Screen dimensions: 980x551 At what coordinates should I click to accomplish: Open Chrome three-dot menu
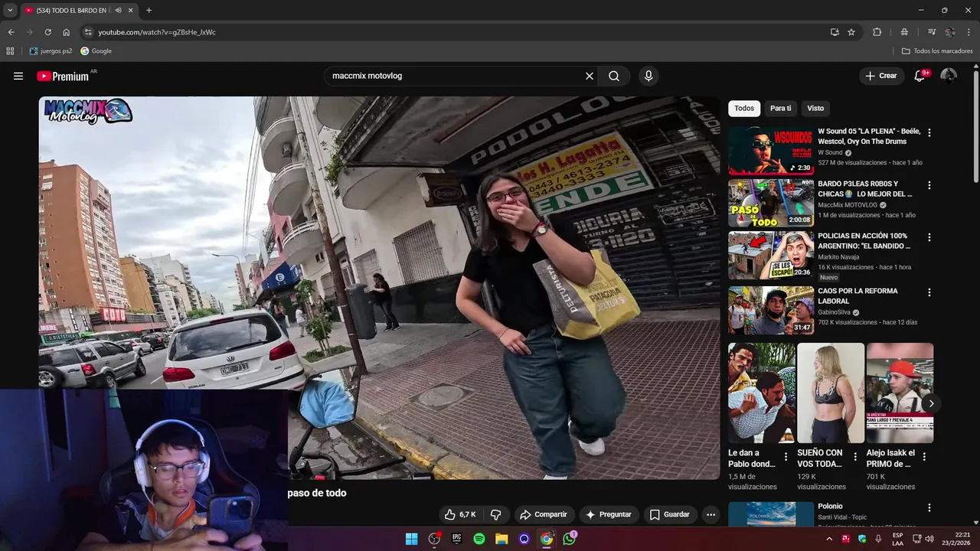[x=969, y=32]
